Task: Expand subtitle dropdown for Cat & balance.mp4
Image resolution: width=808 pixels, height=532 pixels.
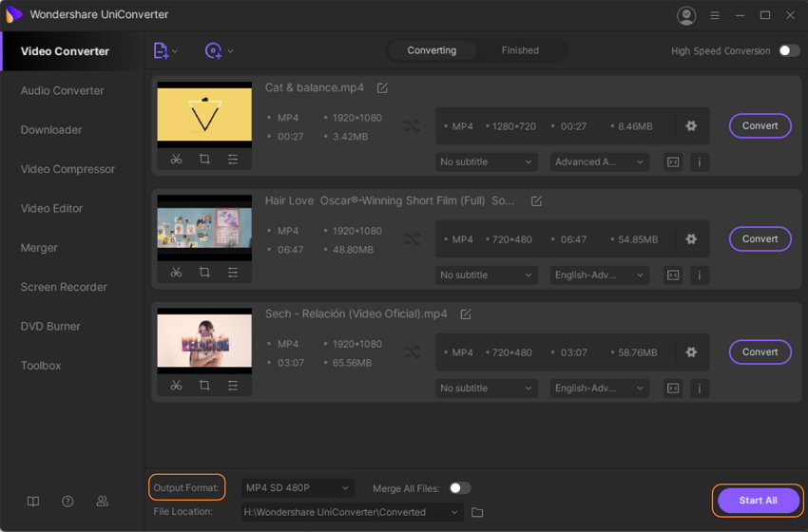Action: tap(487, 161)
